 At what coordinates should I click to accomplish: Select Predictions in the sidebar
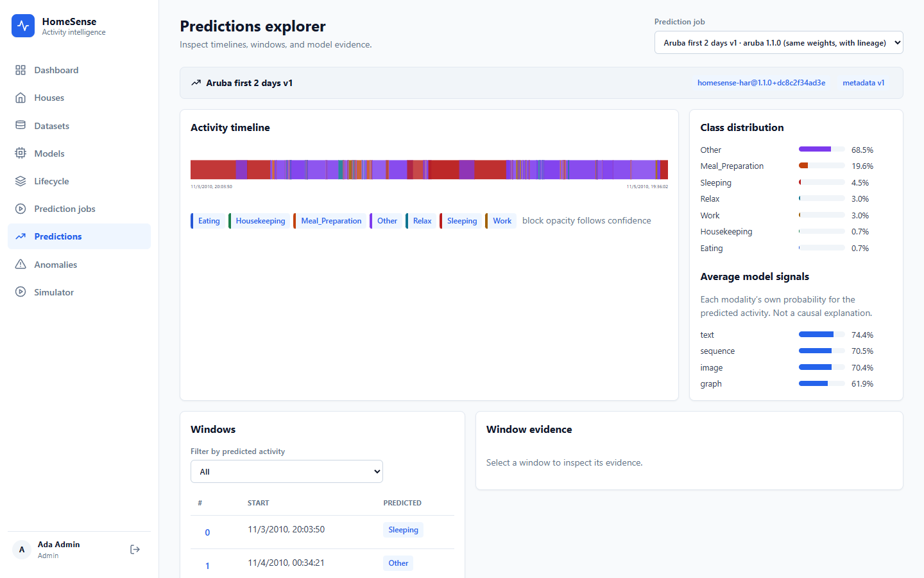point(79,236)
